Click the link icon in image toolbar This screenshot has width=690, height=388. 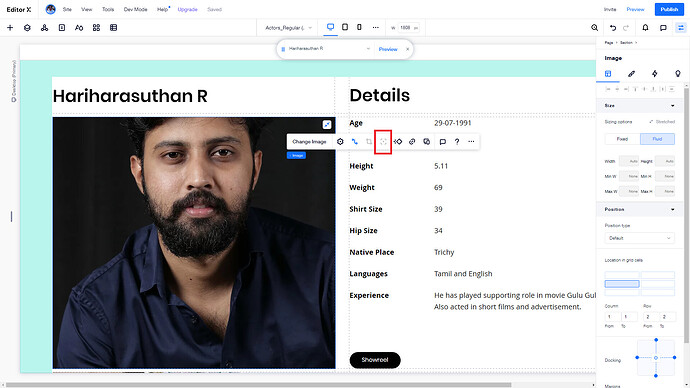tap(412, 142)
